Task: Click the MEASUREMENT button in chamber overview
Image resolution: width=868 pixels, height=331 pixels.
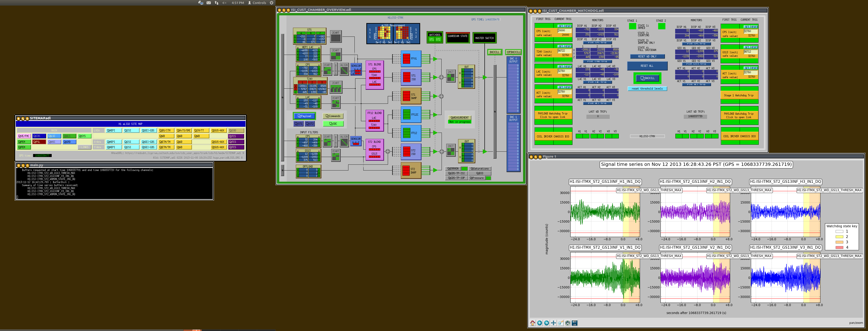Action: pos(460,118)
